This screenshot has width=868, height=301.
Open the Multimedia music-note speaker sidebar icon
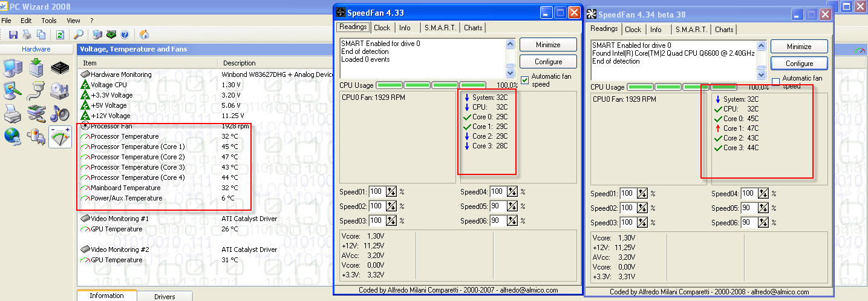pos(60,113)
